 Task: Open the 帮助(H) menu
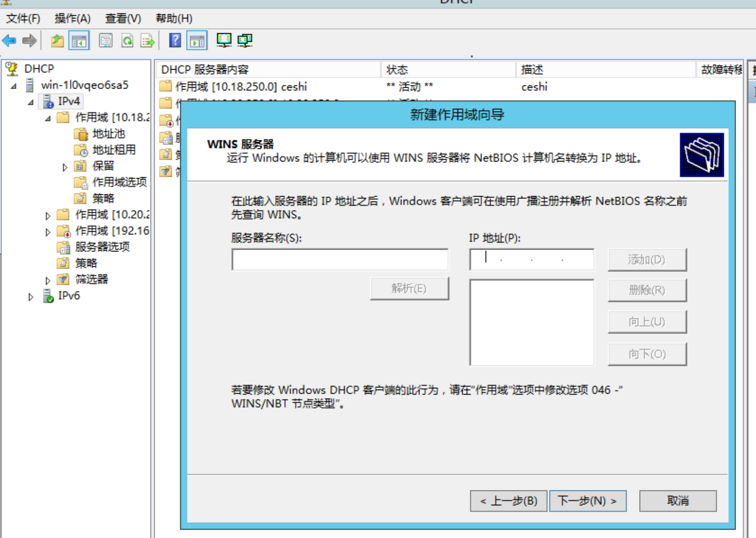174,18
